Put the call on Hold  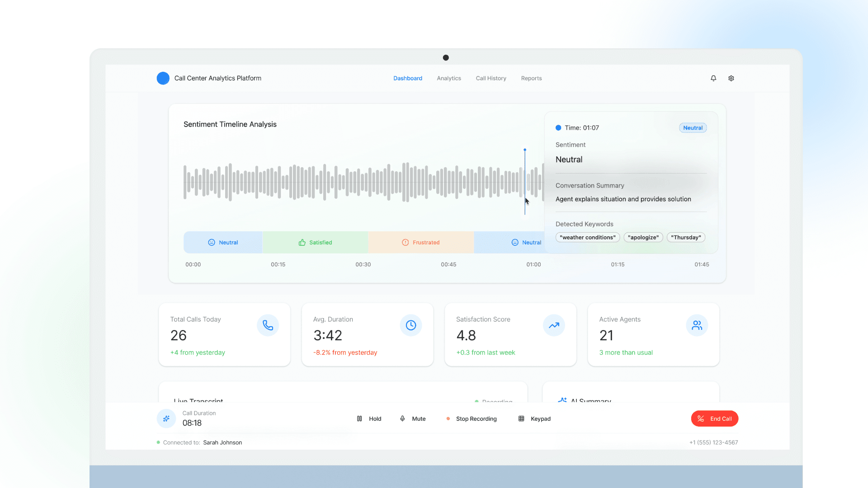[x=369, y=419]
